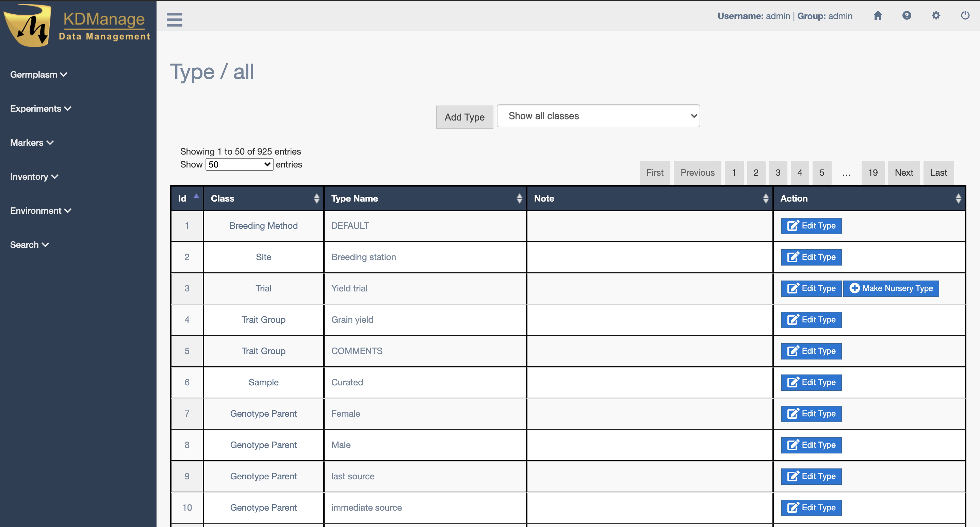The height and width of the screenshot is (527, 980).
Task: Expand the Germplasm sidebar menu
Action: point(38,75)
